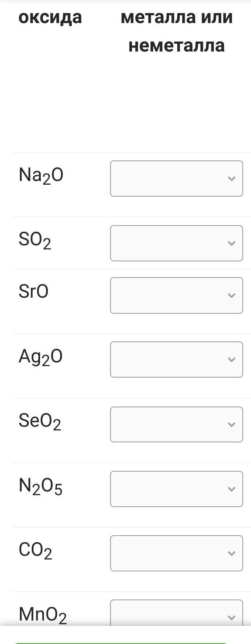Click the chevron arrow in the Ag₂O row
The image size is (251, 644).
232,360
